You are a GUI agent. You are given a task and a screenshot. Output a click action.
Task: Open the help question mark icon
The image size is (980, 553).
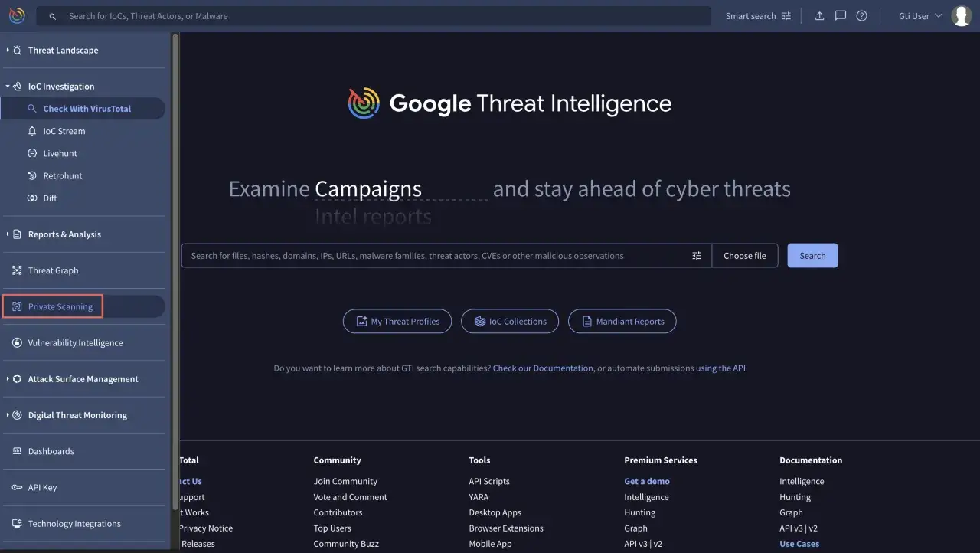pos(862,16)
